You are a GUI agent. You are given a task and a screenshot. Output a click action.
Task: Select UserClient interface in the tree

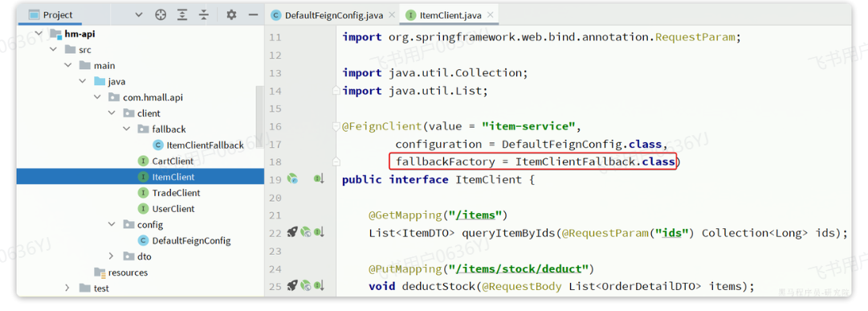click(x=173, y=209)
